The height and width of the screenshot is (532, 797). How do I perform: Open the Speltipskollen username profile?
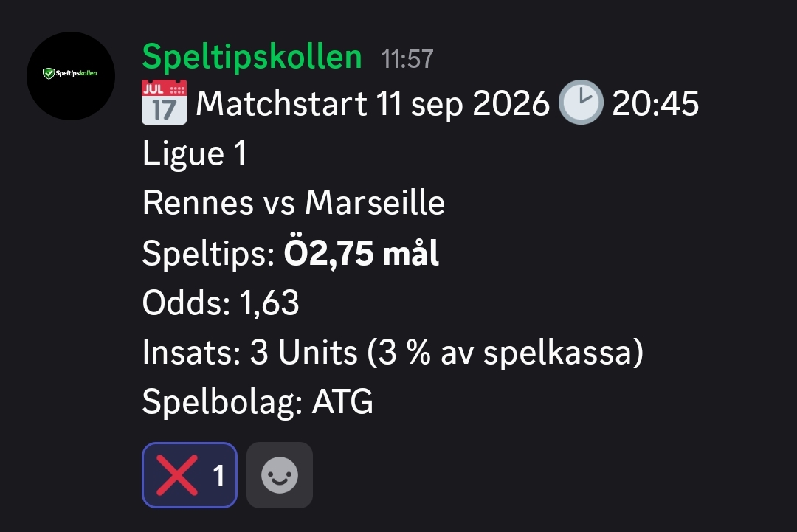click(x=252, y=56)
